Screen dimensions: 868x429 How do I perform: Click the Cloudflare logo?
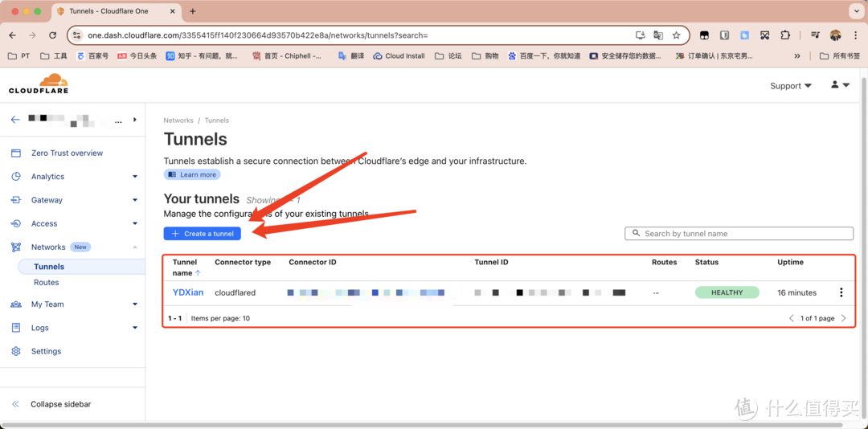point(39,84)
